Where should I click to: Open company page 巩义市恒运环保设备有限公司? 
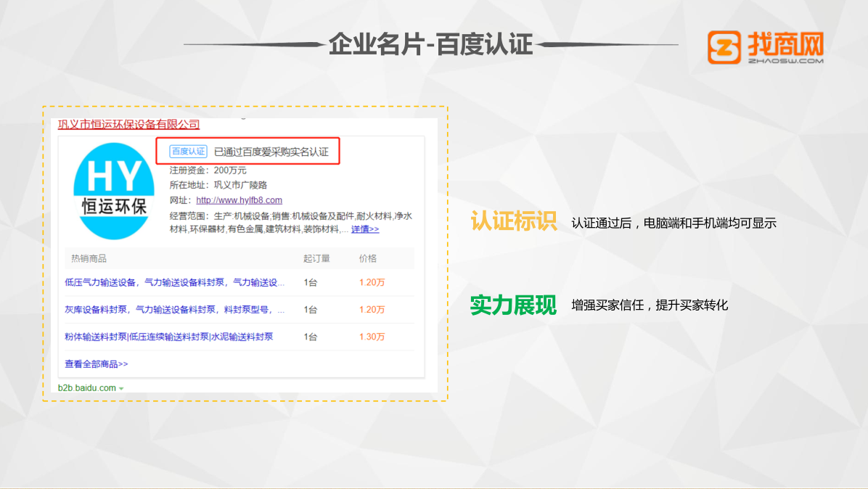point(129,123)
